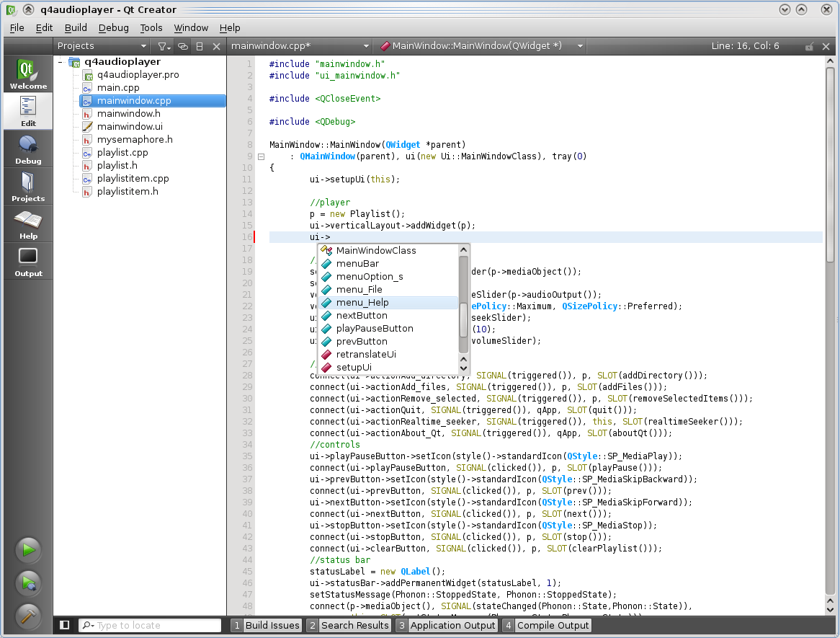Viewport: 840px width, 638px height.
Task: Click the editor lock file icon
Action: click(809, 47)
